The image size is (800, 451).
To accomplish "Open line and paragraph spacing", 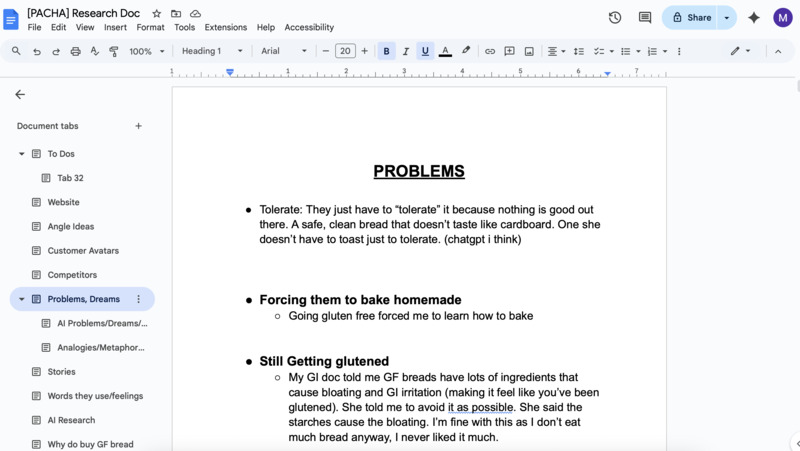I will tap(579, 51).
